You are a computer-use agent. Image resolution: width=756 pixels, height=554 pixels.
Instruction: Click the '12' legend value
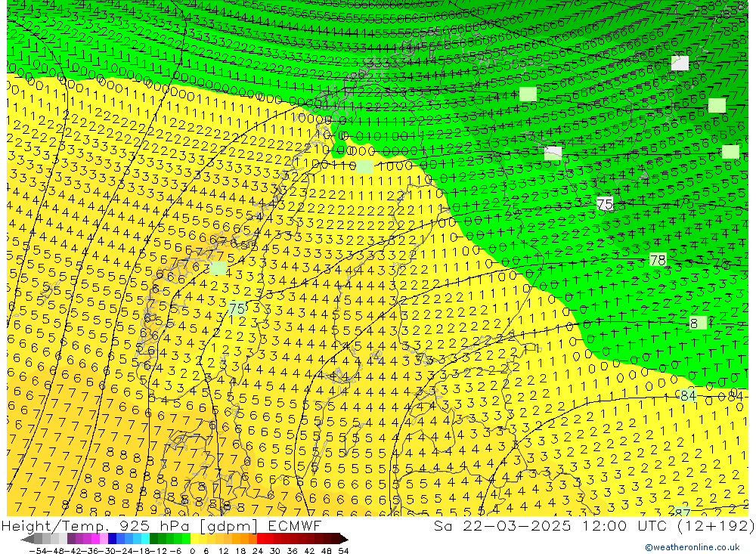coord(223,551)
